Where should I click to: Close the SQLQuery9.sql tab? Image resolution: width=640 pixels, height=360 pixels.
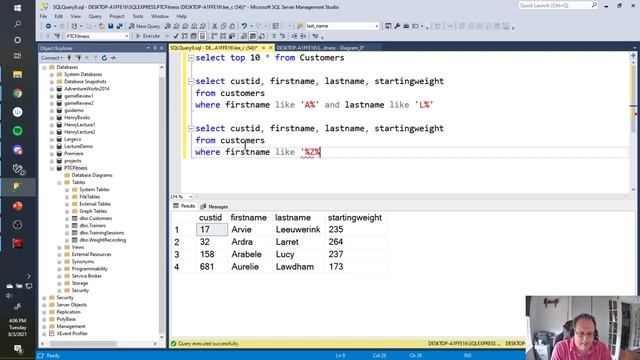[271, 48]
